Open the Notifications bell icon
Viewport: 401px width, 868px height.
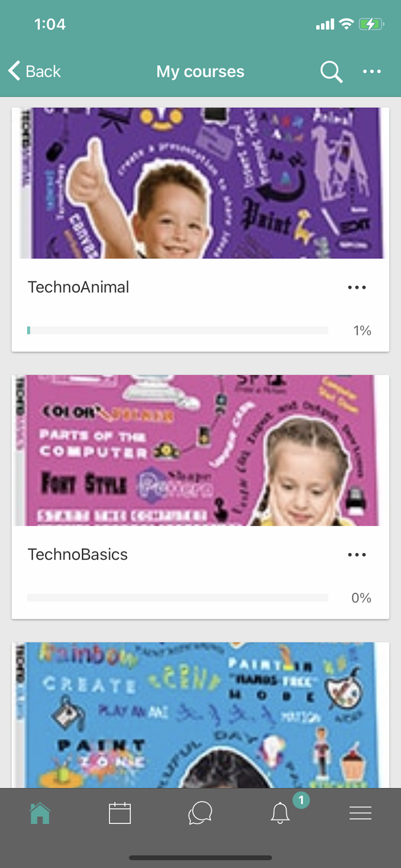[280, 813]
